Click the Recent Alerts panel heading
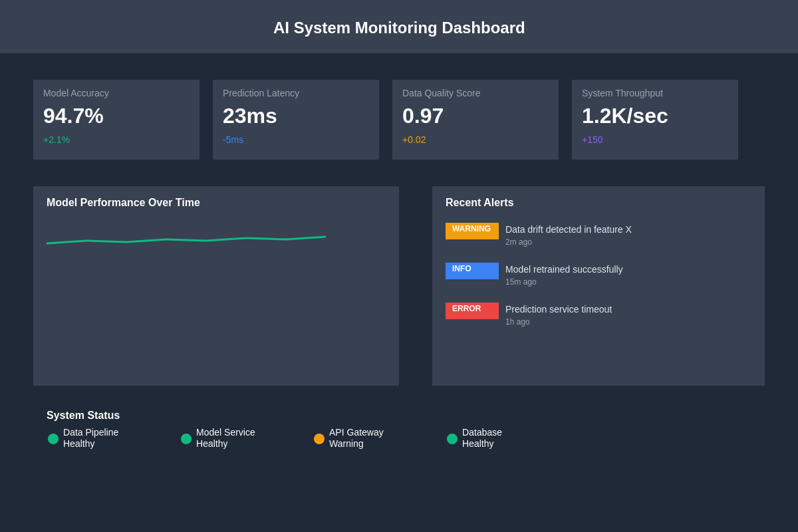 tap(479, 203)
